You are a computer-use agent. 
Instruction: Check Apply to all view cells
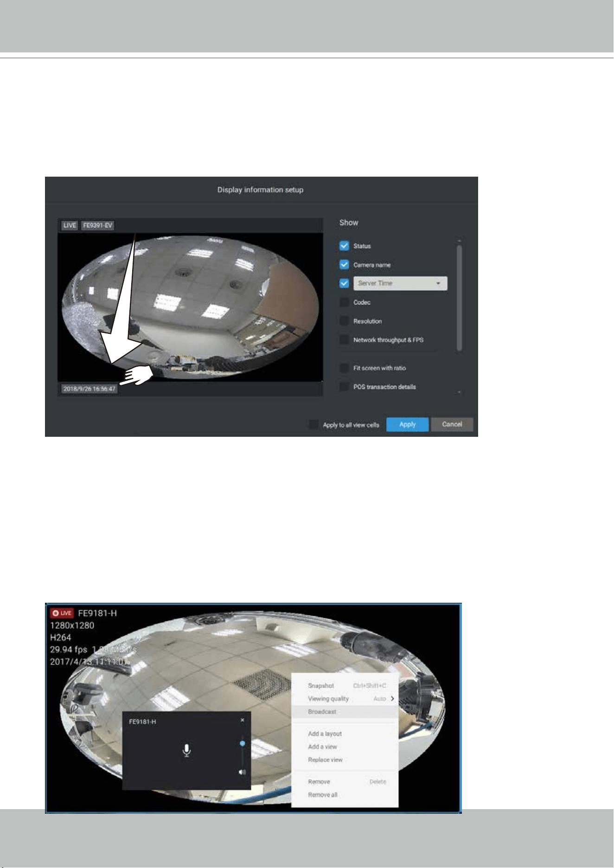click(x=314, y=424)
